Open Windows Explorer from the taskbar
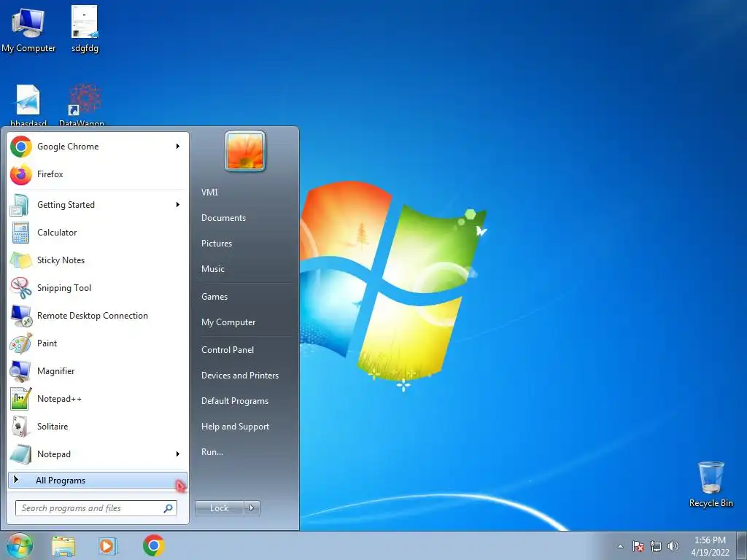The width and height of the screenshot is (747, 560). (x=63, y=546)
